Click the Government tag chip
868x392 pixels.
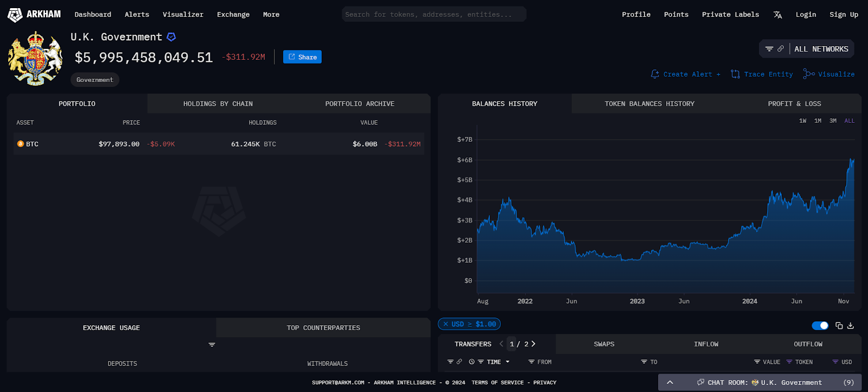click(x=95, y=80)
